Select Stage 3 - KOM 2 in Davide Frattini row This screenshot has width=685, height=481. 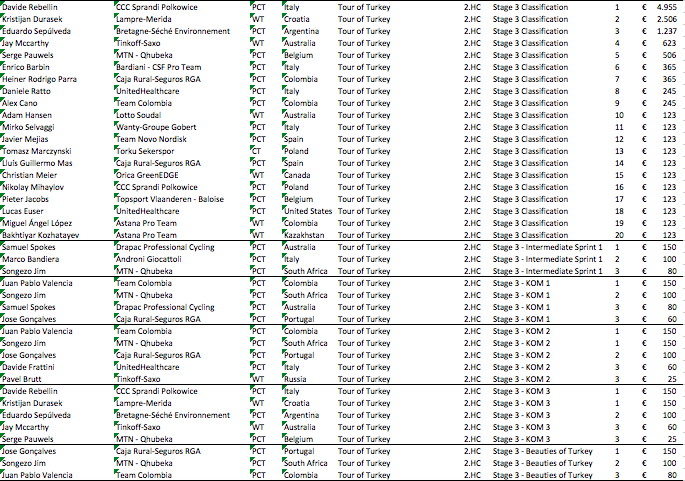pyautogui.click(x=521, y=367)
